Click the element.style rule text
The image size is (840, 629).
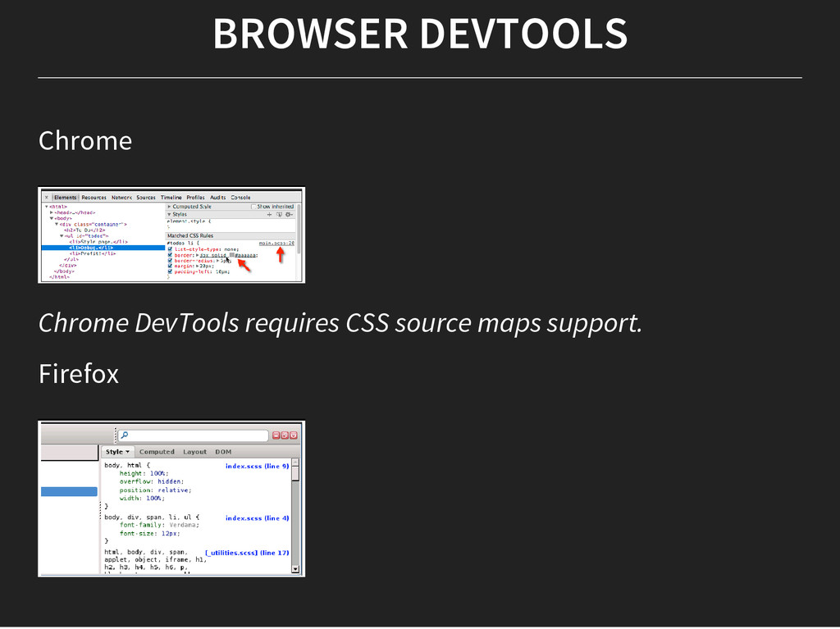coord(189,221)
